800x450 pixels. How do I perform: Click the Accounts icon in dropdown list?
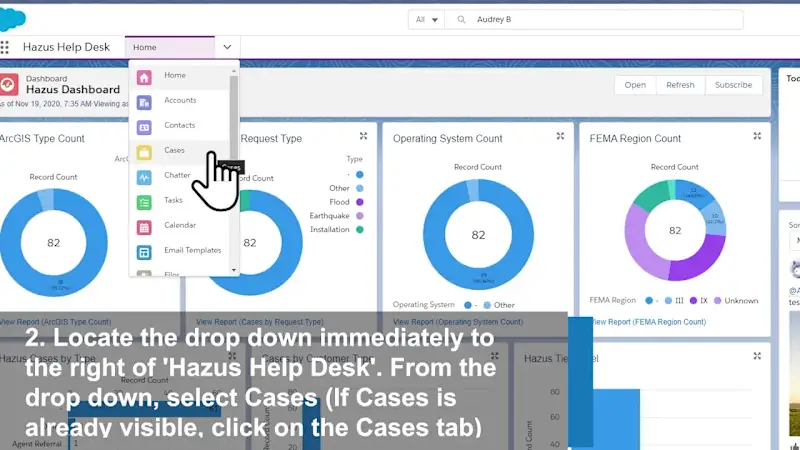click(x=144, y=103)
